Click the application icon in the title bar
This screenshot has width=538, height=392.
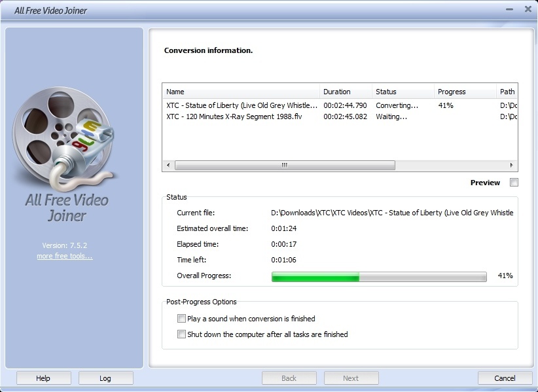coord(9,10)
